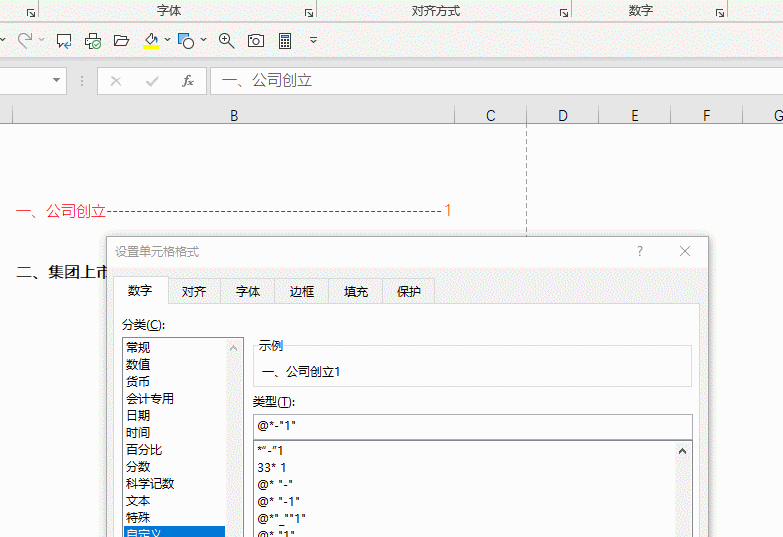Select column E header
The height and width of the screenshot is (537, 783).
coord(635,115)
